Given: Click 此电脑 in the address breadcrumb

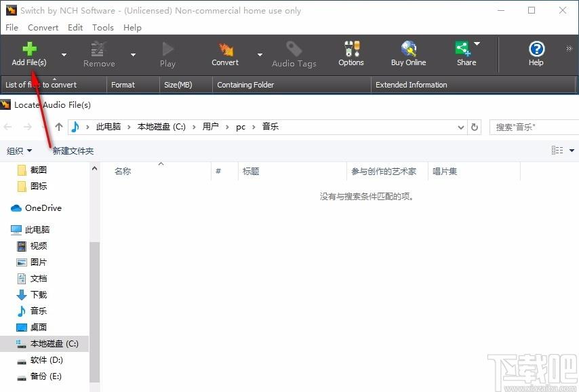Looking at the screenshot, I should 108,127.
